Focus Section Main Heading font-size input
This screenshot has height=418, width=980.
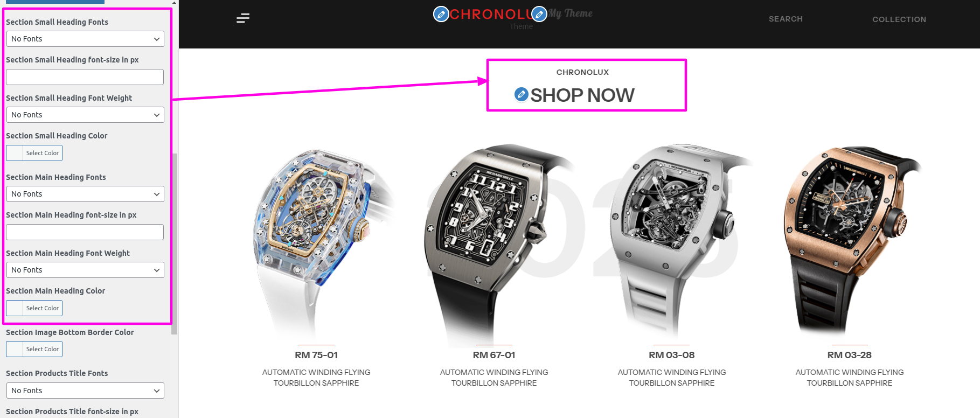pyautogui.click(x=85, y=232)
